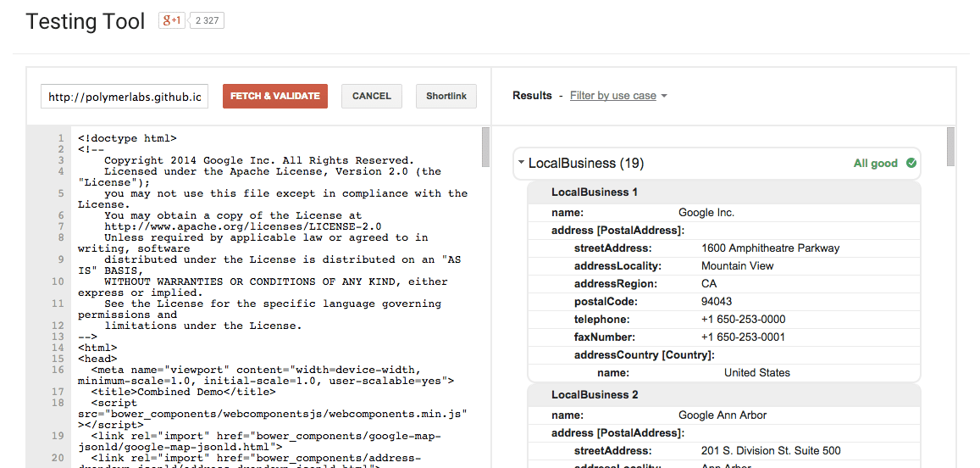The width and height of the screenshot is (980, 468).
Task: Click the 2 327 share count bubble
Action: 207,20
